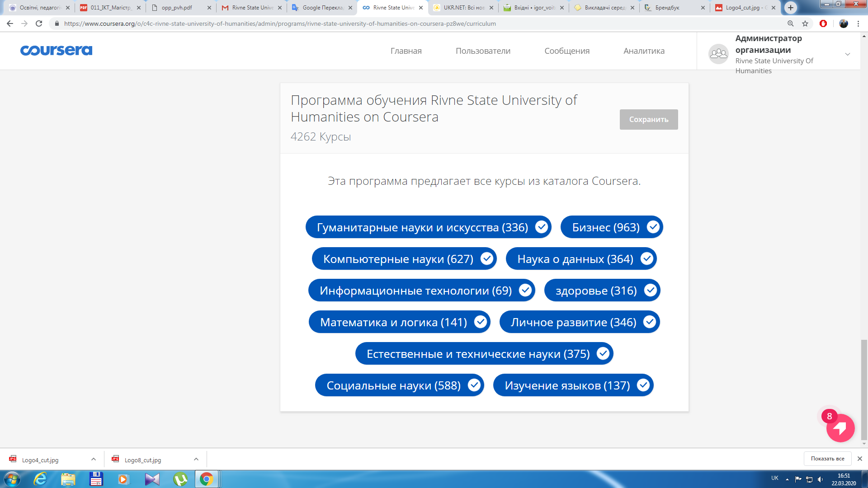Open Пользователи menu item
Viewport: 868px width, 488px height.
[483, 51]
